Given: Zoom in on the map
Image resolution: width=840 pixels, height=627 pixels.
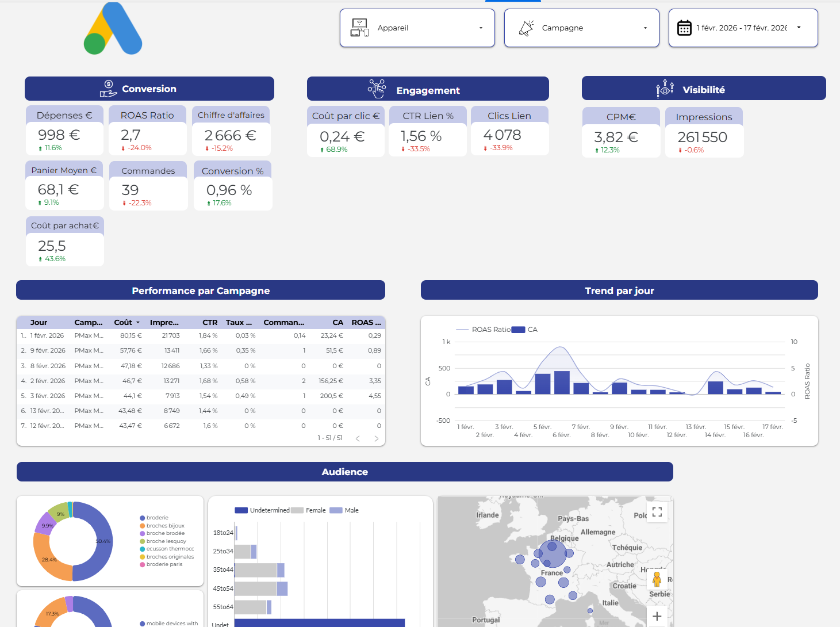Looking at the screenshot, I should point(657,616).
